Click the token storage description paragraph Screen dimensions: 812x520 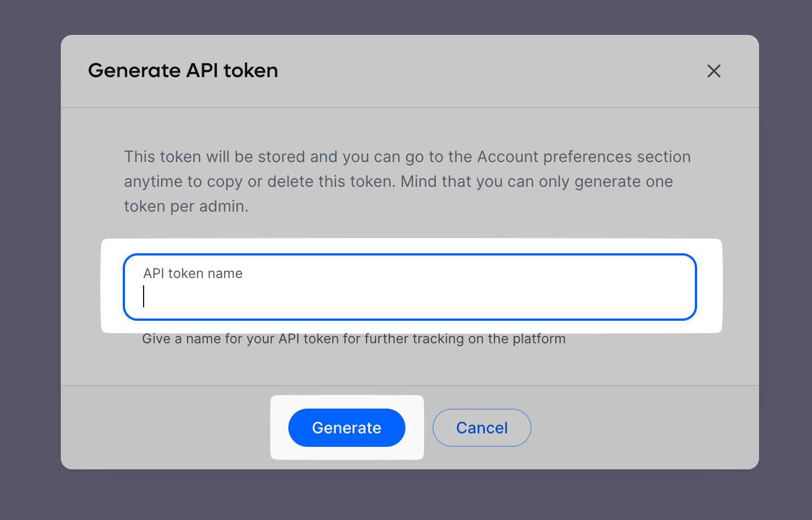pos(407,181)
